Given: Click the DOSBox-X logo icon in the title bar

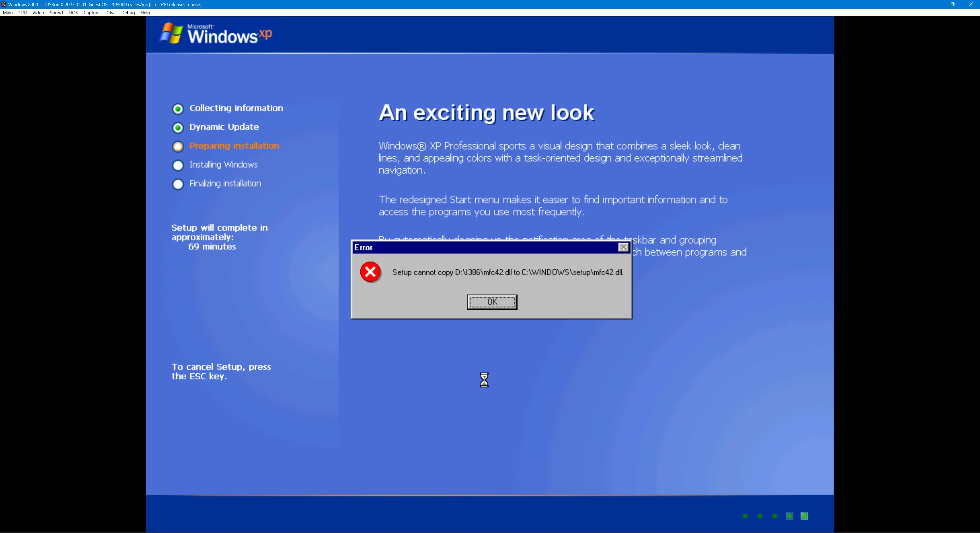Looking at the screenshot, I should tap(4, 4).
